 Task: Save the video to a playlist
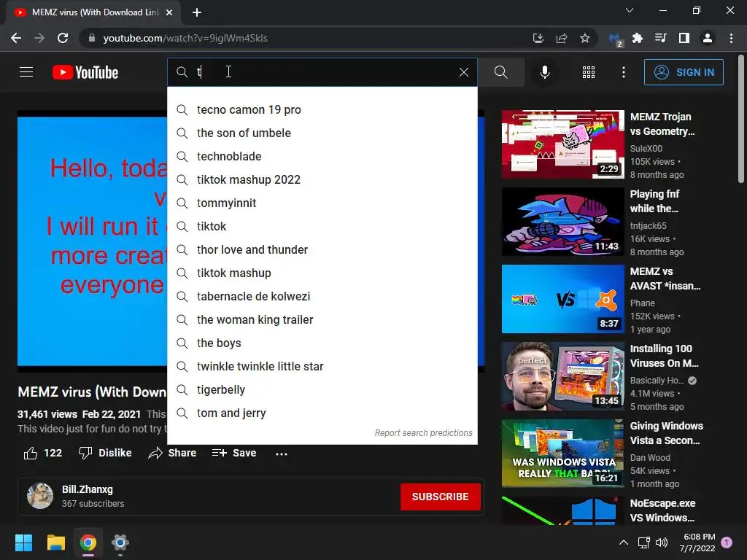point(234,453)
